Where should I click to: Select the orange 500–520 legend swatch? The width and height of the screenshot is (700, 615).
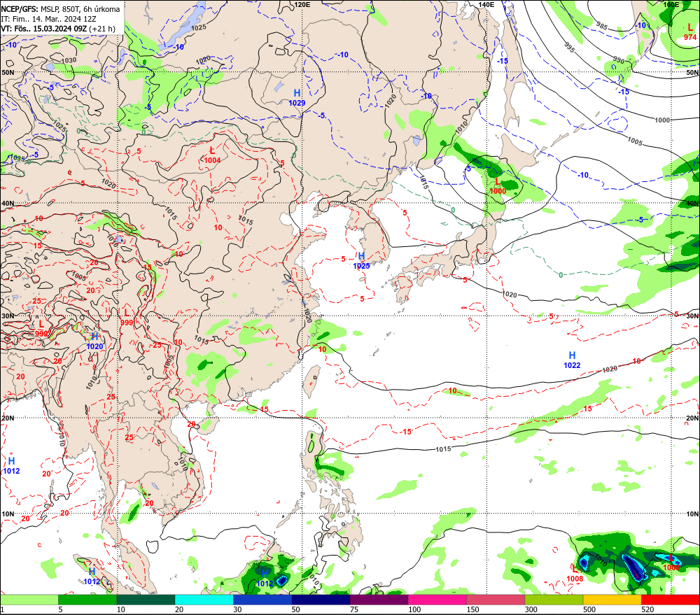pos(612,600)
